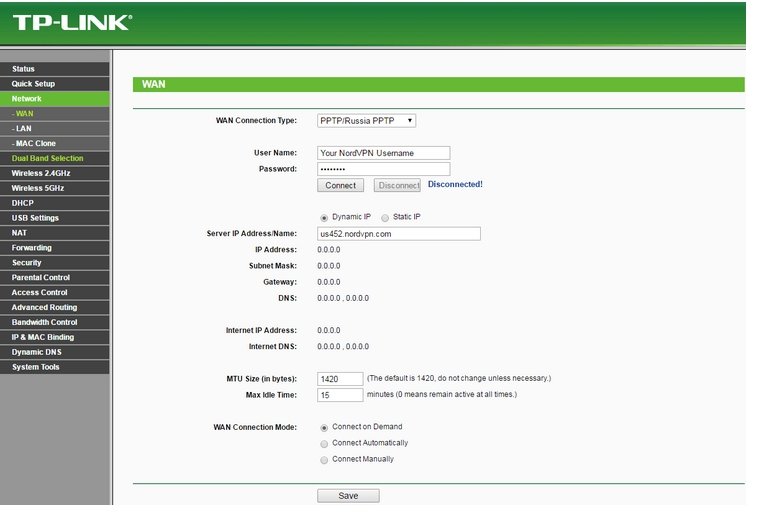This screenshot has height=513, width=766.
Task: Go to Wireless 2.4GHz settings
Action: coord(55,173)
